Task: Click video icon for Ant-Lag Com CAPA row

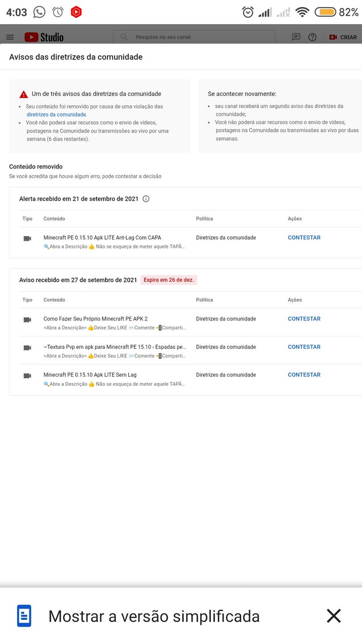Action: point(27,238)
